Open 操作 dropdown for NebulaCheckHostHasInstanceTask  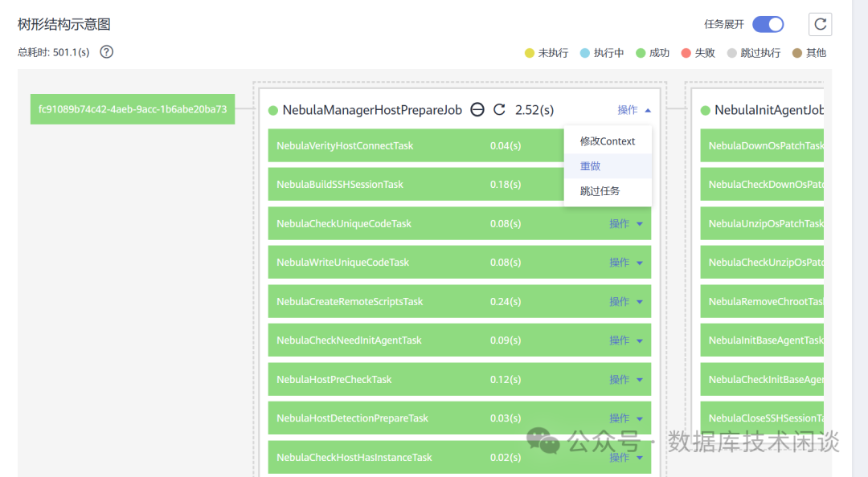click(626, 458)
